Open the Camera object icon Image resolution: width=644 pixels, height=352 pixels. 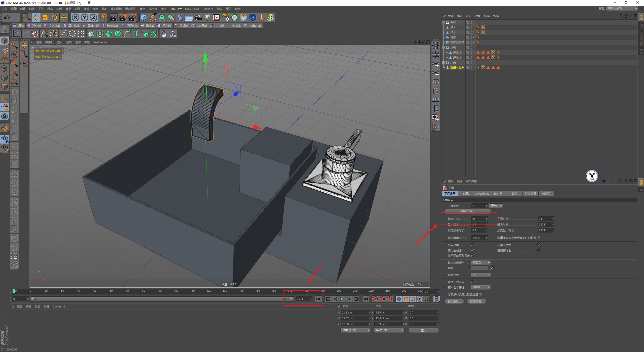pos(198,17)
